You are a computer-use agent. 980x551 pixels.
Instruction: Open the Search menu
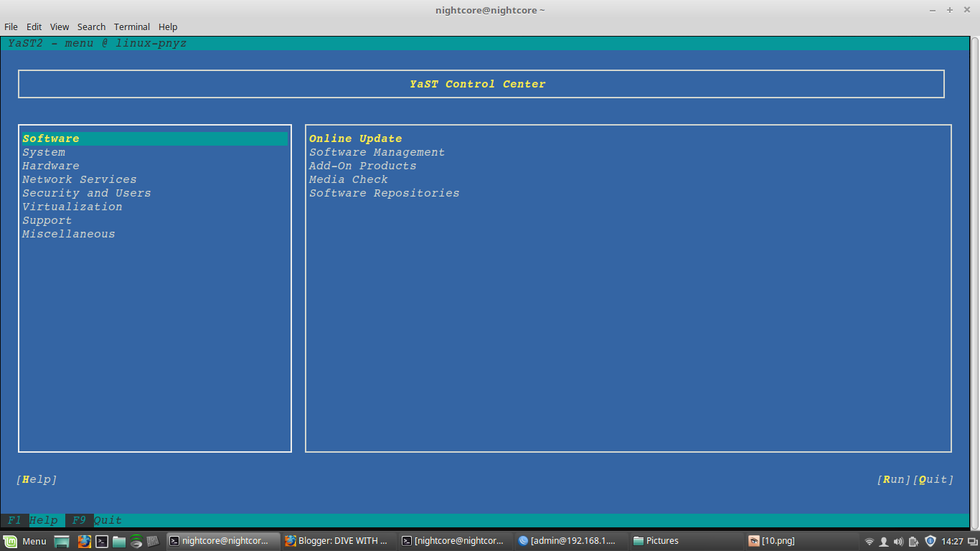(91, 27)
